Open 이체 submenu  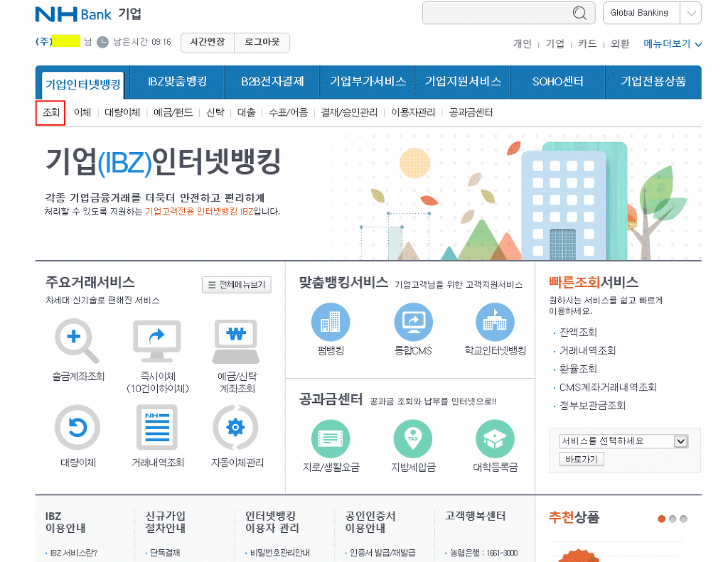82,113
